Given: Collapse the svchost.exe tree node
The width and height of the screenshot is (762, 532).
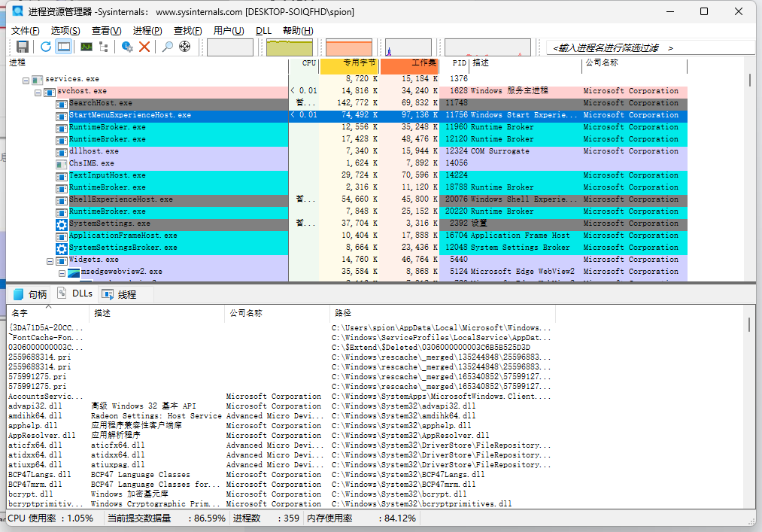Looking at the screenshot, I should pos(38,93).
